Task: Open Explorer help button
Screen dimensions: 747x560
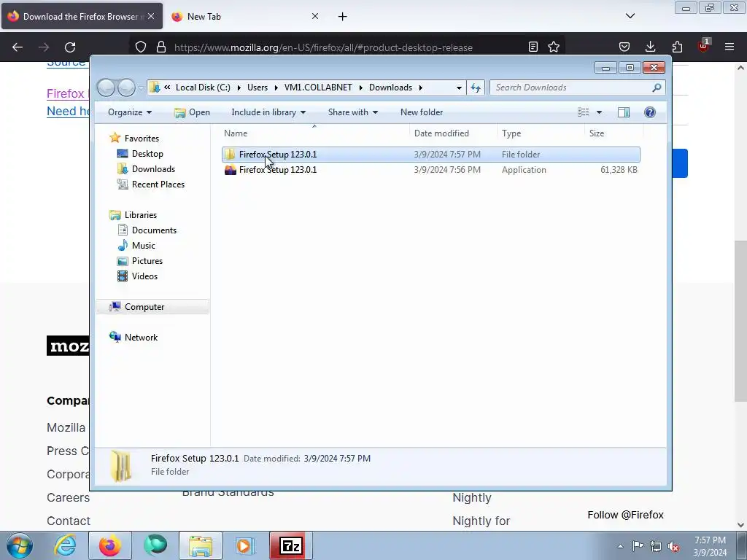Action: 650,112
